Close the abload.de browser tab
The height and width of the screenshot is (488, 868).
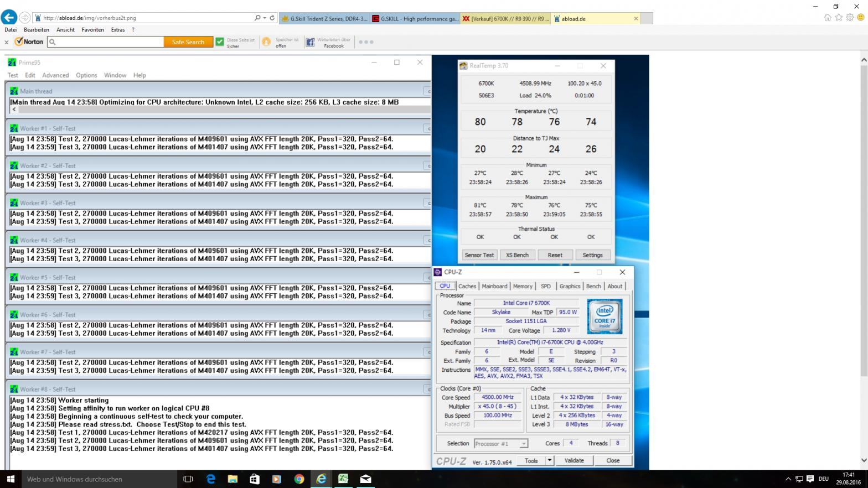[x=635, y=18]
